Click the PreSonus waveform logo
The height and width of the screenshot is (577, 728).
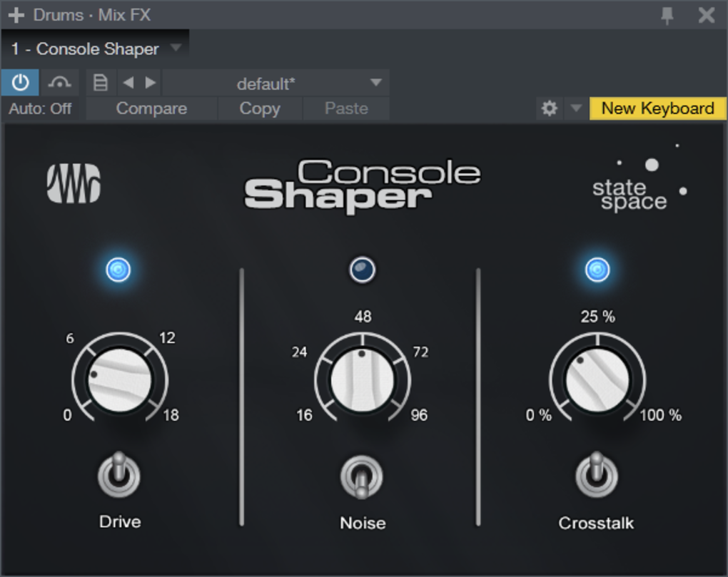pos(74,183)
